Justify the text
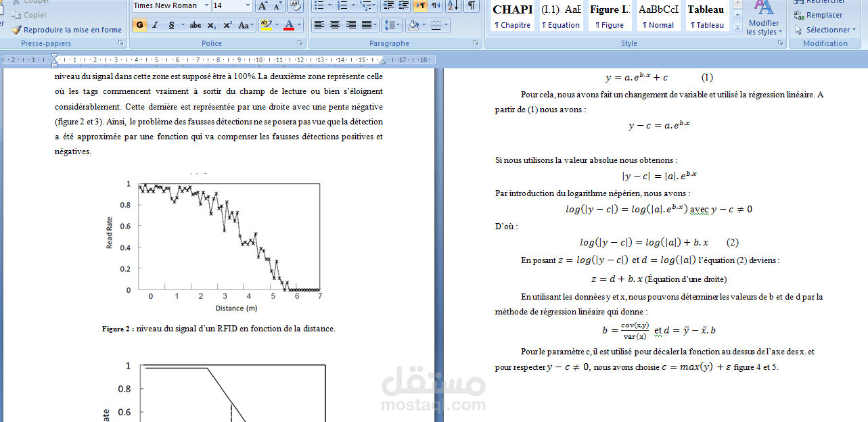This screenshot has height=422, width=868. [367, 25]
